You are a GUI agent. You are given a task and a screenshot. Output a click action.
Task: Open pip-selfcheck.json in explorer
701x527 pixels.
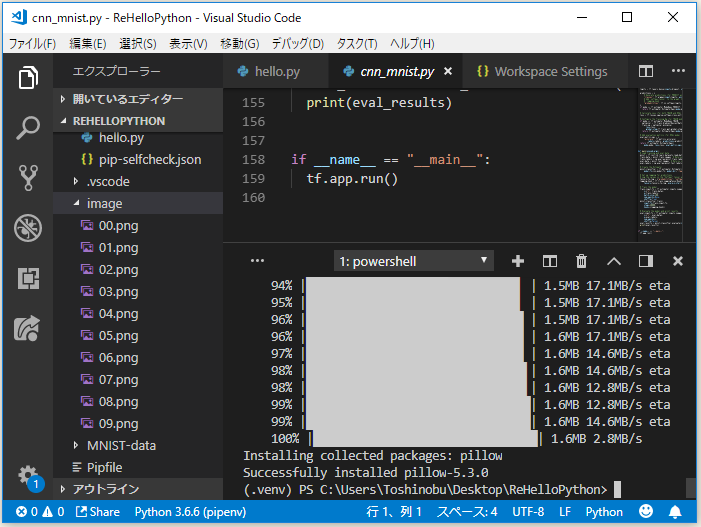138,160
